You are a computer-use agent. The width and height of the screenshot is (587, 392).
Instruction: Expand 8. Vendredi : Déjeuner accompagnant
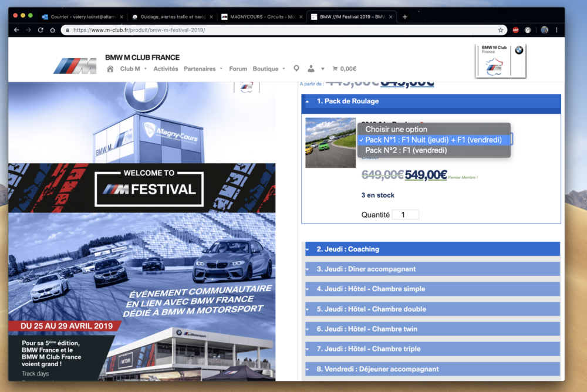[433, 369]
